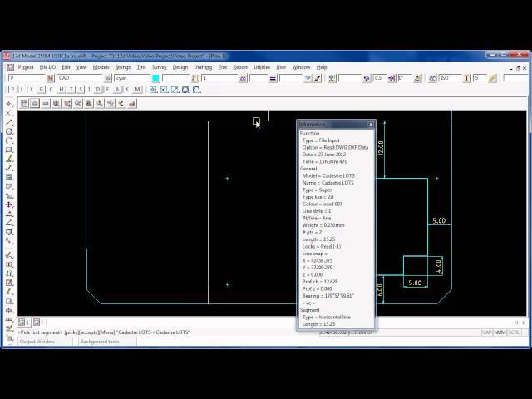Viewport: 532px width, 399px height.
Task: Open the cyan colour swatch picker
Action: [x=155, y=78]
